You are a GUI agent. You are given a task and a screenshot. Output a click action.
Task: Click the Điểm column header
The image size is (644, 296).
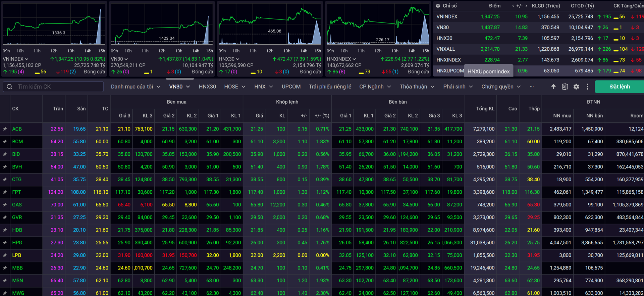[494, 6]
